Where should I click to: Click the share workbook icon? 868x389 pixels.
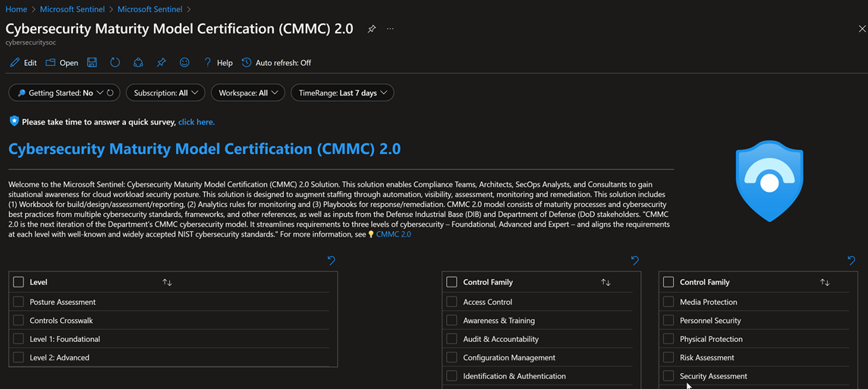(x=138, y=63)
